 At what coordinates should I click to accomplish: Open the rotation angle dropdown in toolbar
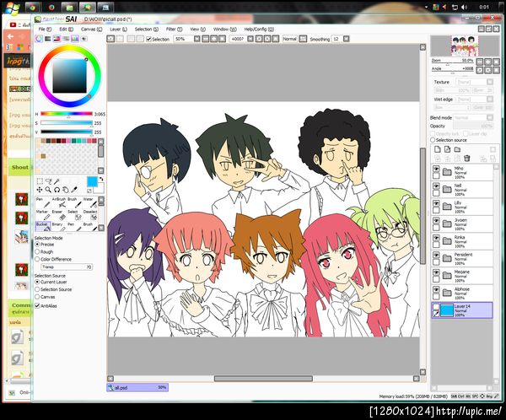[x=250, y=39]
